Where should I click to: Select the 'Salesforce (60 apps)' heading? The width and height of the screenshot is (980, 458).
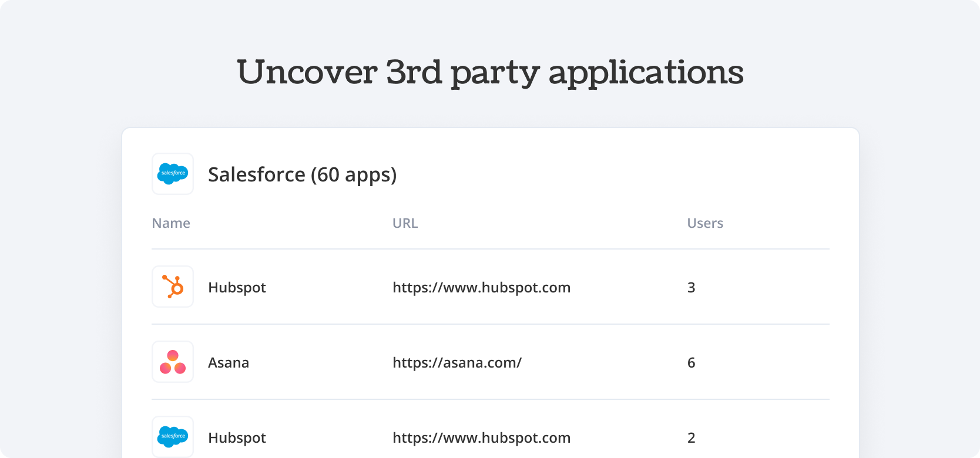point(303,175)
